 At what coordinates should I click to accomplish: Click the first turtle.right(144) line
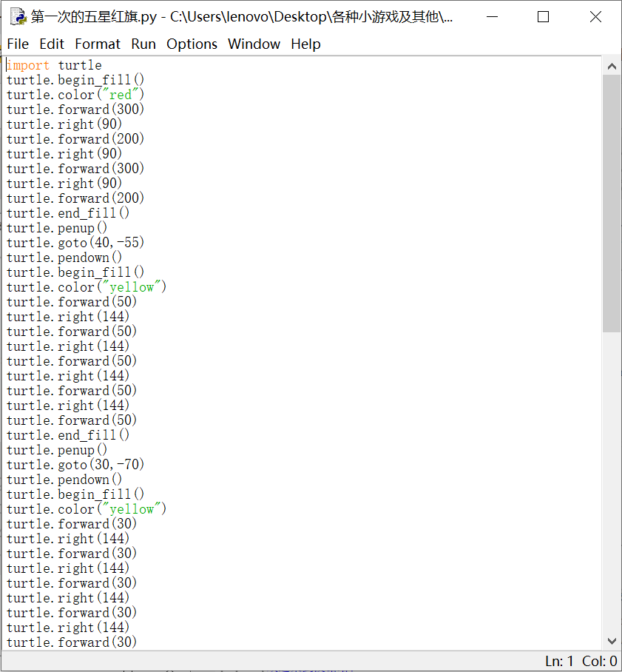(x=68, y=317)
